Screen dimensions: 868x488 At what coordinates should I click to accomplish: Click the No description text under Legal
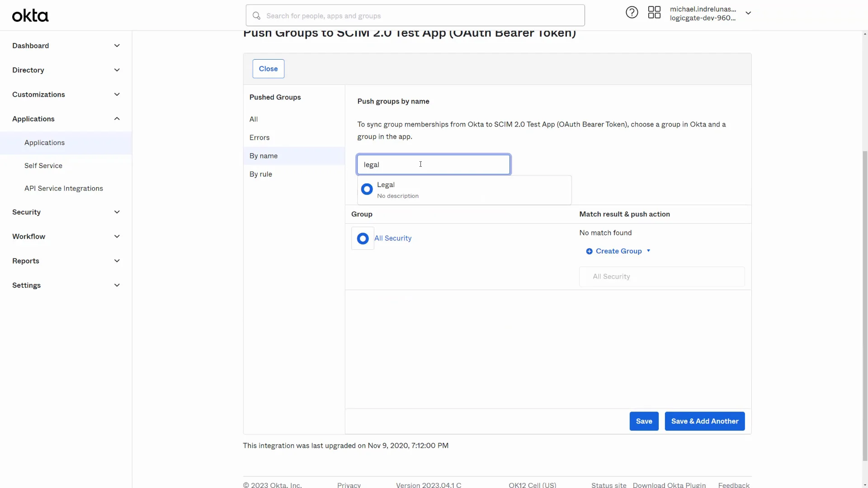click(x=398, y=196)
